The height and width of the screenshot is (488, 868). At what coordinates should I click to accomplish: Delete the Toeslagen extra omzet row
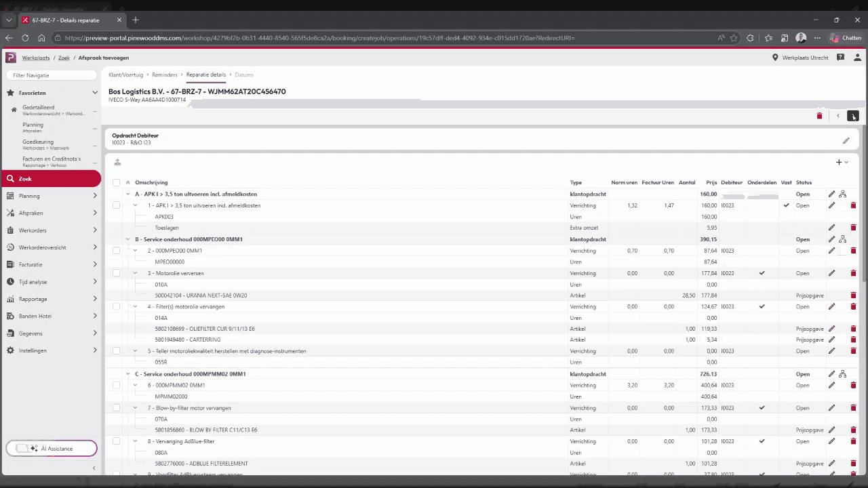pyautogui.click(x=853, y=228)
